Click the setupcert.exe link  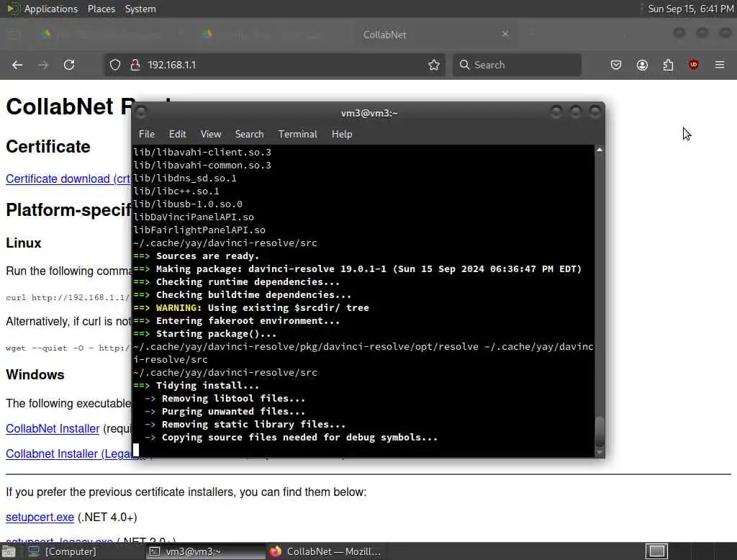40,517
